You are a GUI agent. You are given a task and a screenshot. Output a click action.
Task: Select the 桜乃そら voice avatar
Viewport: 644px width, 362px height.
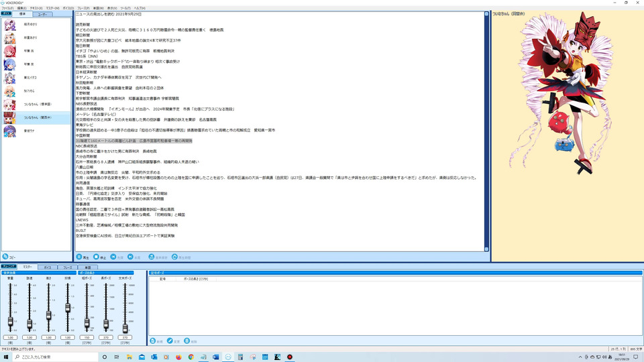point(10,91)
